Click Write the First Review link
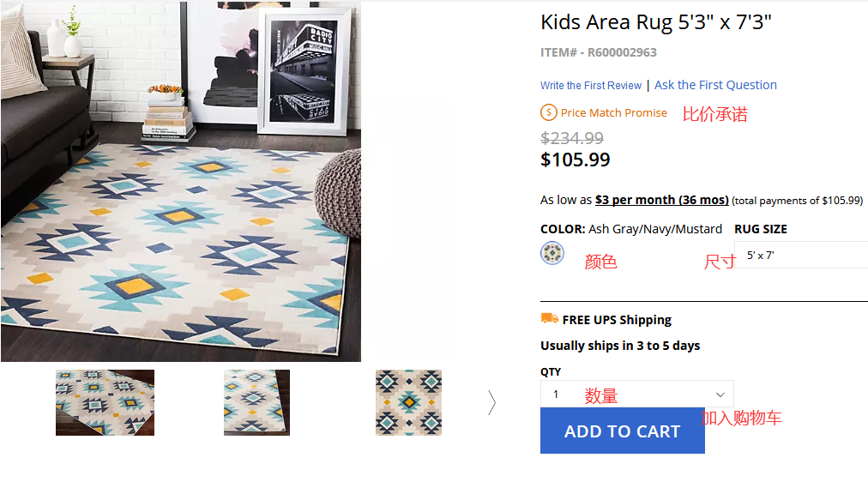The height and width of the screenshot is (482, 868). [591, 86]
